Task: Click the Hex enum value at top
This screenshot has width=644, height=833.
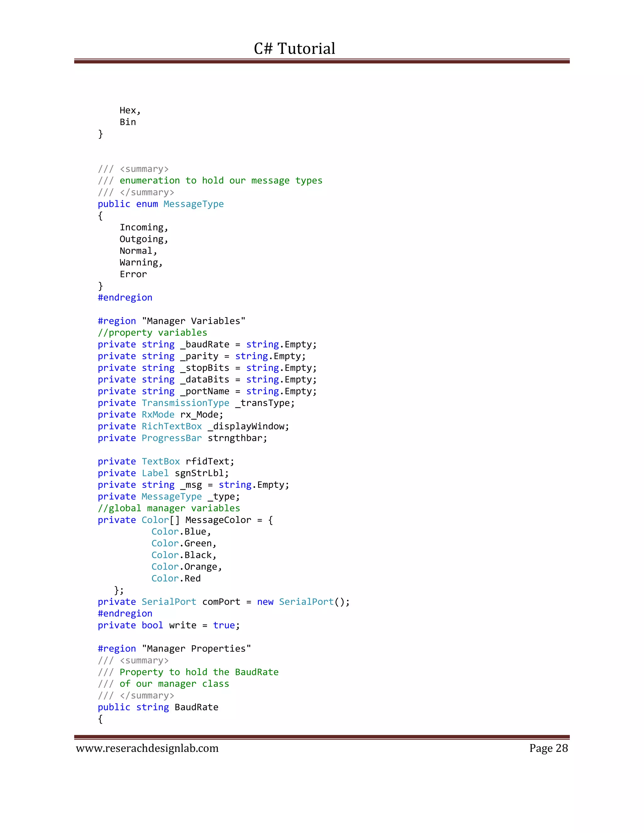Action: (x=130, y=111)
